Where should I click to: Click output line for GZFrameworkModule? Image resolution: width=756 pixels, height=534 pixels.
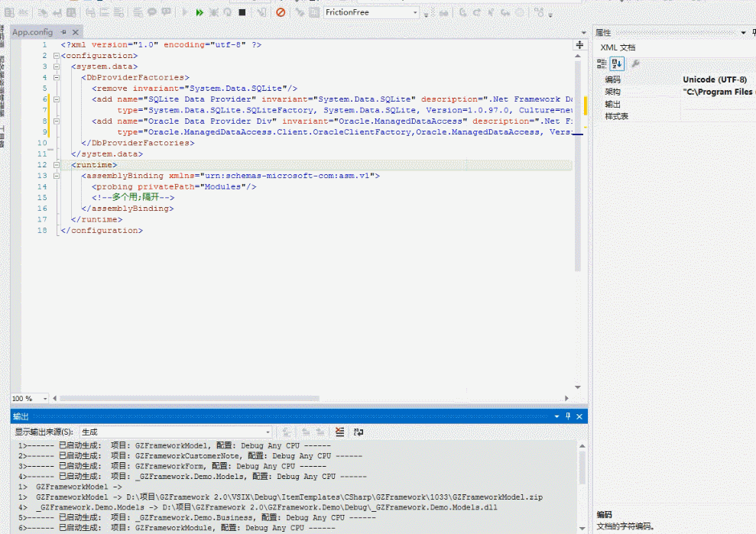tap(177, 528)
